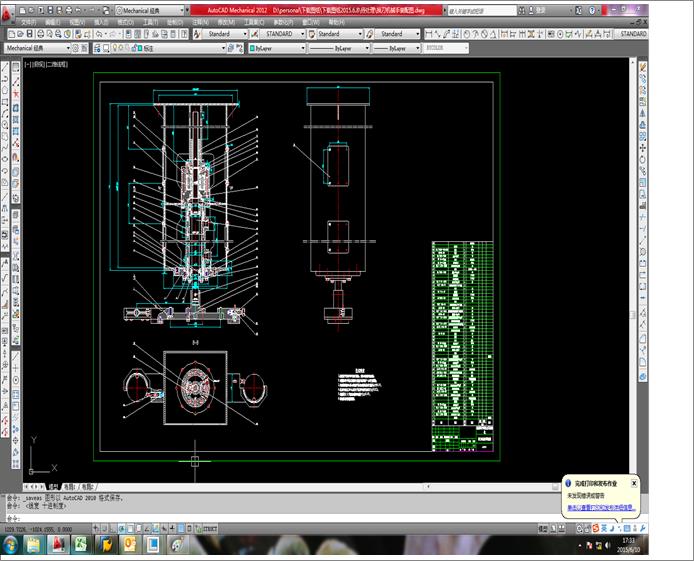
Task: Open the 文件(F) File menu
Action: coord(28,22)
